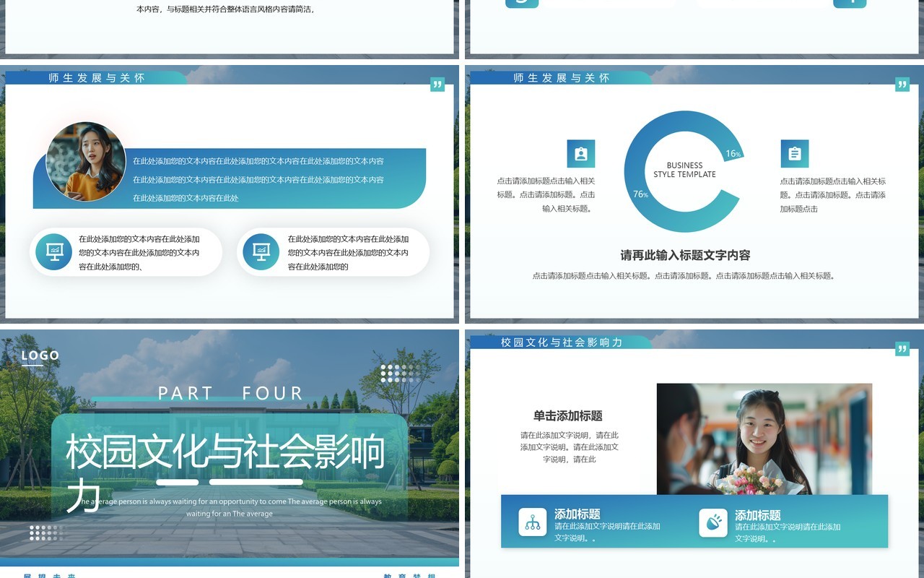Click the person ID badge icon left of the donut
The image size is (924, 578).
[581, 154]
